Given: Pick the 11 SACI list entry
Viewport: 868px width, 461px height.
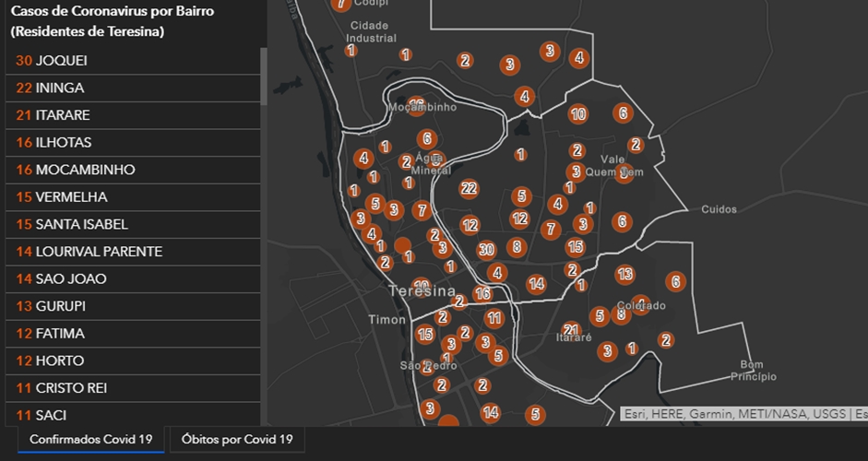Looking at the screenshot, I should point(133,415).
